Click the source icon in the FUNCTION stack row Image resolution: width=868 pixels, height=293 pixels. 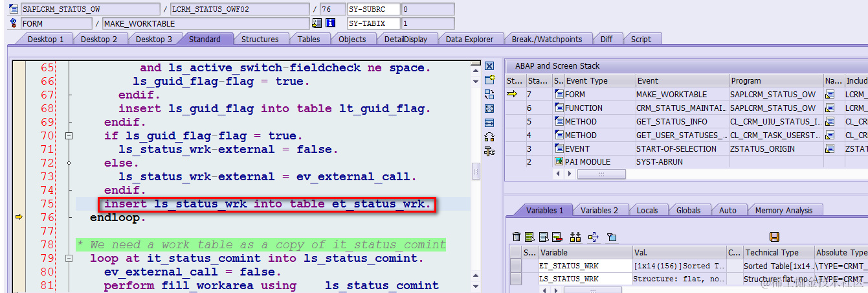559,108
